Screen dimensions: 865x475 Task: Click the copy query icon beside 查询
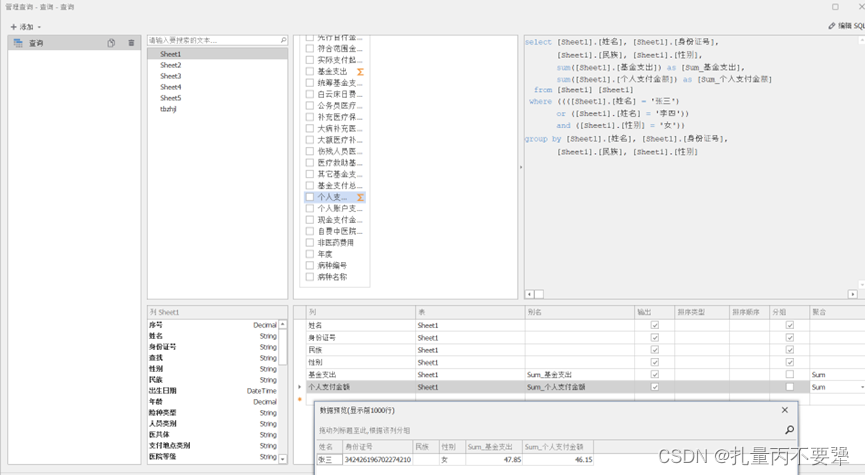(x=112, y=43)
